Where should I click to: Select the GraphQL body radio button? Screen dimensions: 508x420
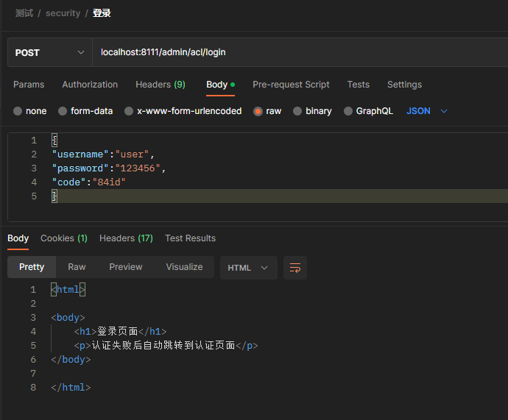pos(348,111)
